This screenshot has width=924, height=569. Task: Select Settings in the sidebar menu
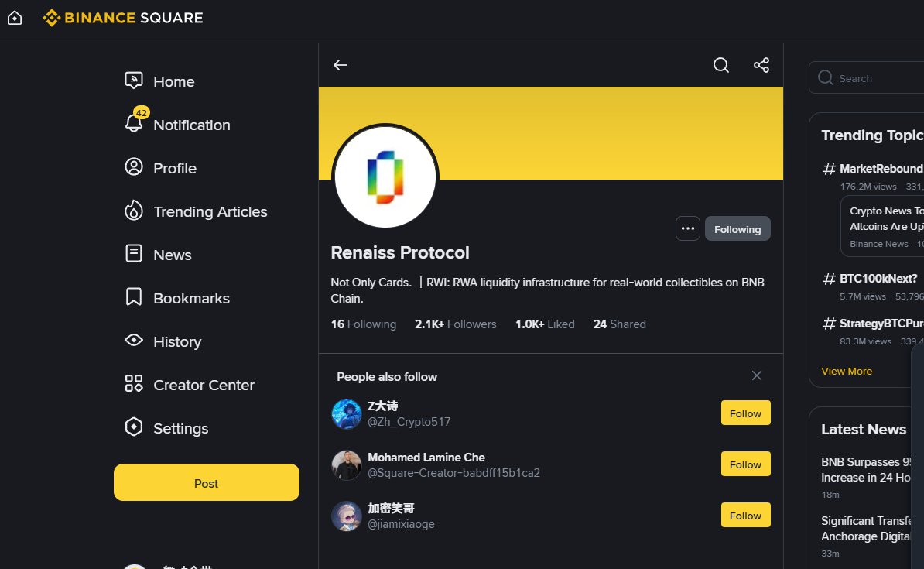pyautogui.click(x=181, y=428)
